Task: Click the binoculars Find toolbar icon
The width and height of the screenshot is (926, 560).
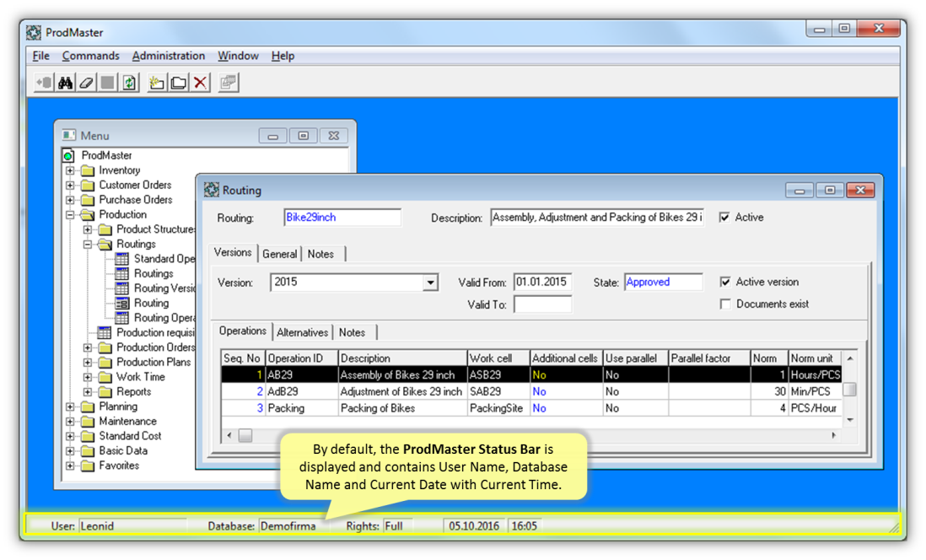Action: tap(65, 83)
